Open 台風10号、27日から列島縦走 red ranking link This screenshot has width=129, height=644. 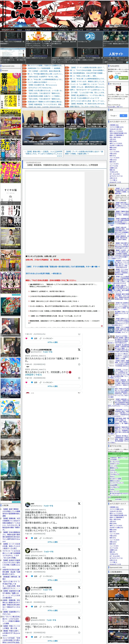(x=48, y=260)
